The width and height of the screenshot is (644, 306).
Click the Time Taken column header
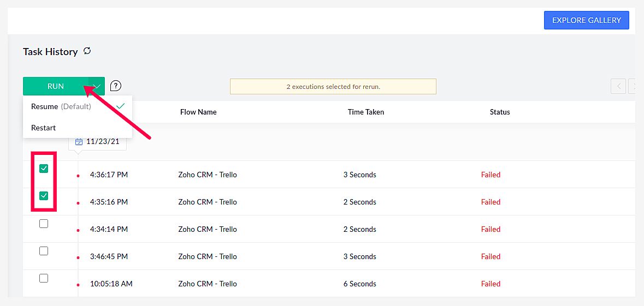366,112
